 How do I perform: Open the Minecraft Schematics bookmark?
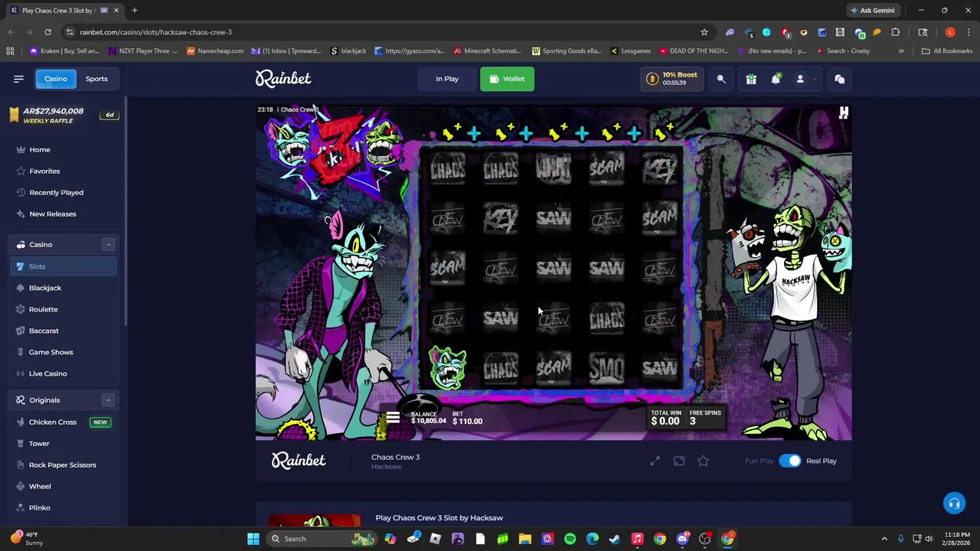[x=487, y=51]
